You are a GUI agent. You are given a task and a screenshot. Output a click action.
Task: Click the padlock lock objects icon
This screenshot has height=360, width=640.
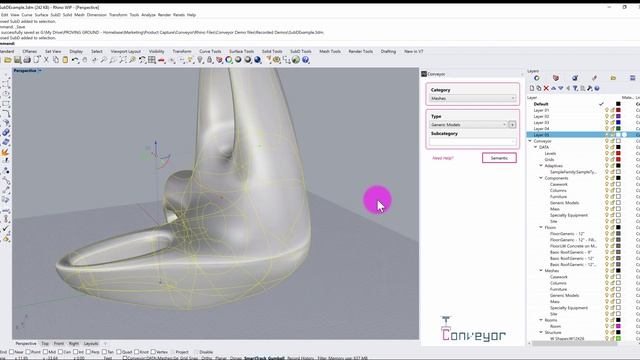click(x=209, y=60)
